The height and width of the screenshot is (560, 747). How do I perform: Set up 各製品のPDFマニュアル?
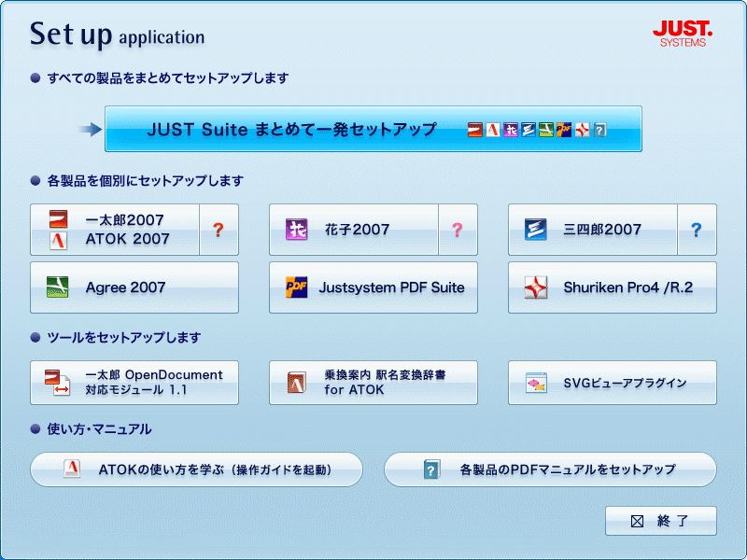pos(550,469)
